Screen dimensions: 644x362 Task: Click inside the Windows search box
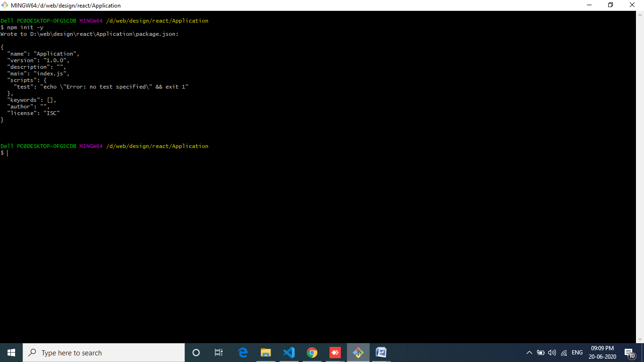tap(104, 353)
